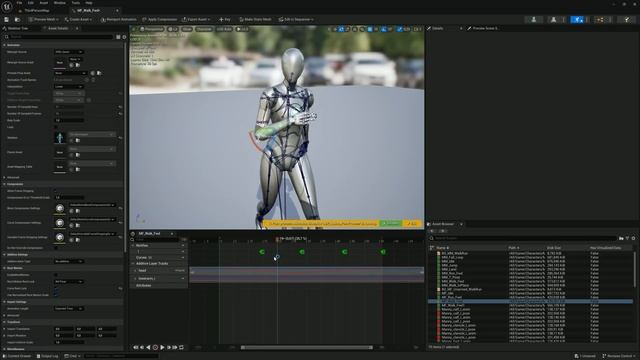Image resolution: width=640 pixels, height=360 pixels.
Task: Jump to animation start button
Action: [136, 347]
